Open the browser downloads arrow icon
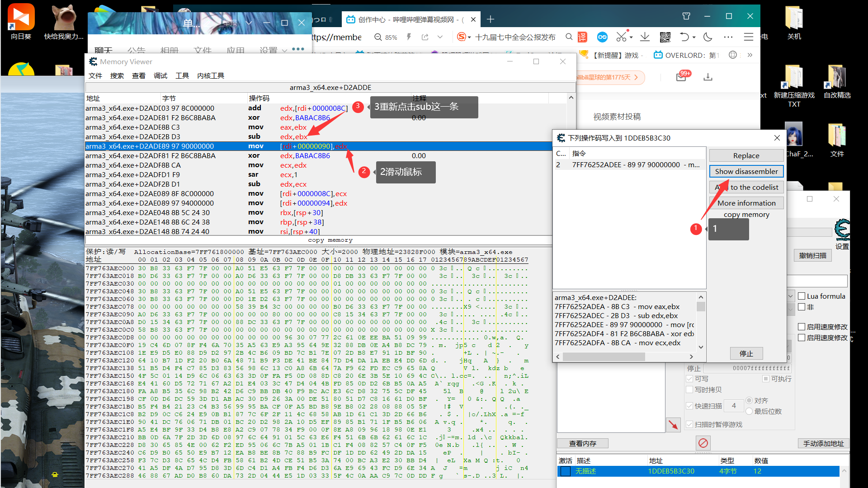 (x=645, y=37)
